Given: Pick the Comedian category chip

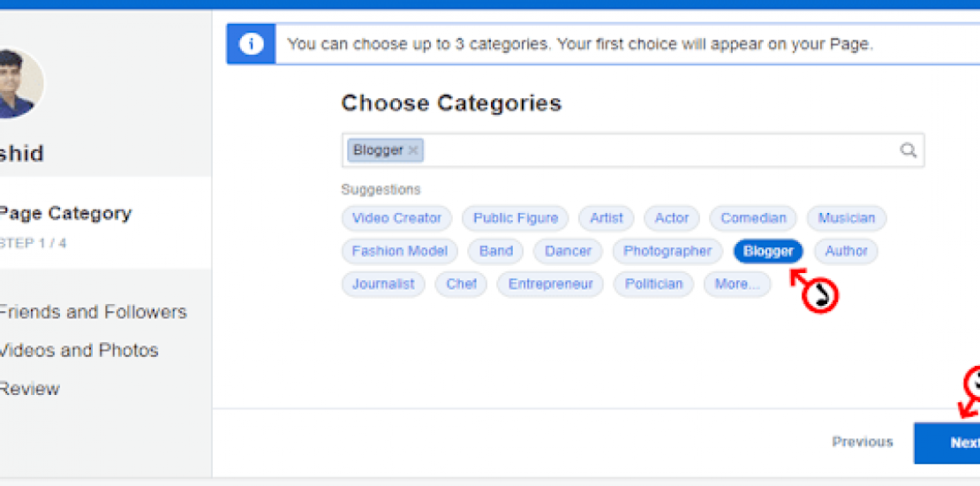Looking at the screenshot, I should point(753,218).
